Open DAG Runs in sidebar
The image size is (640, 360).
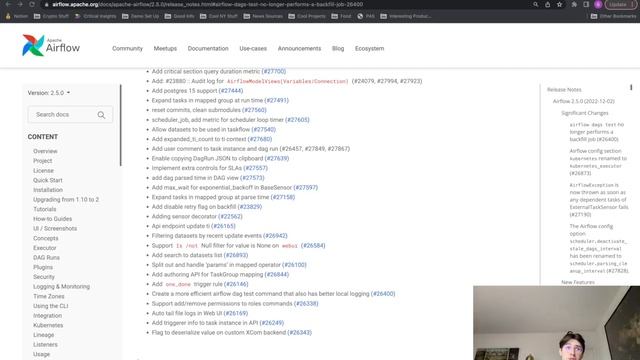[x=46, y=258]
